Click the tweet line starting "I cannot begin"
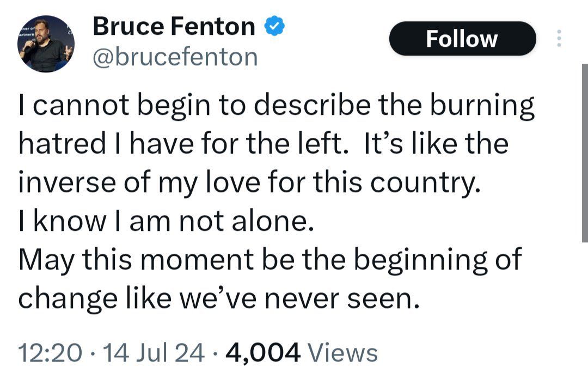The image size is (588, 385). coord(276,107)
